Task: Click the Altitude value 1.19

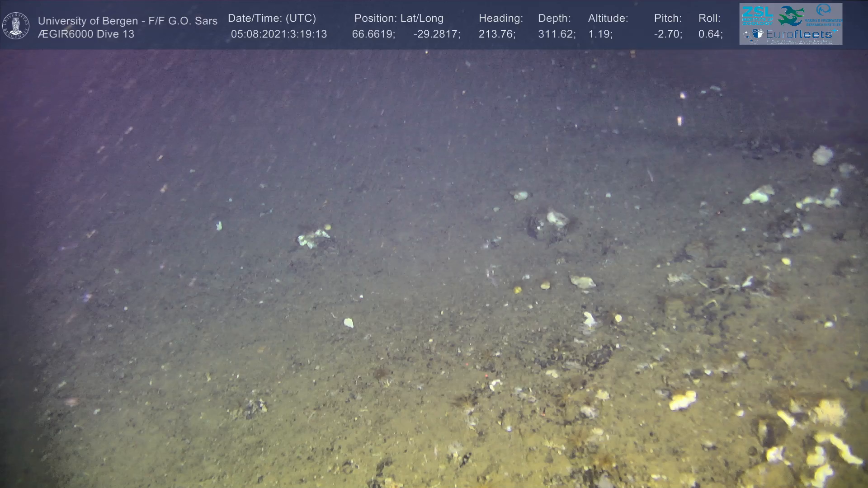Action: tap(600, 34)
